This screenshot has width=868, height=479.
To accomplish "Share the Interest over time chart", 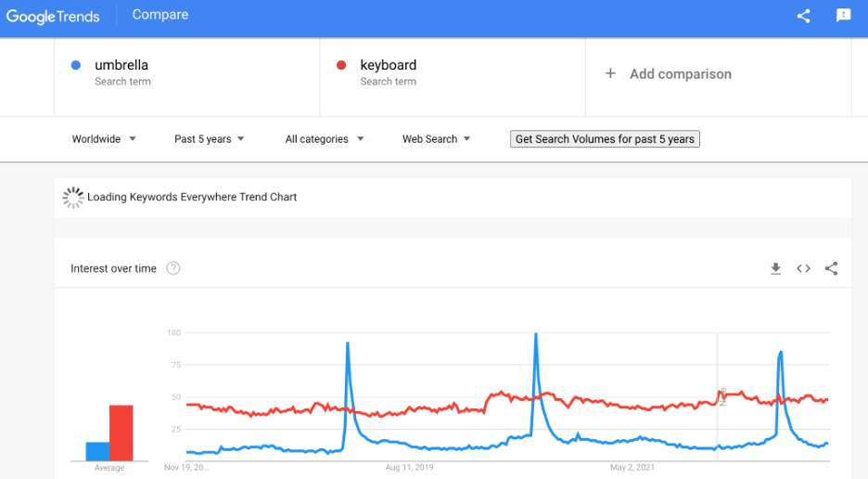I will coord(831,269).
